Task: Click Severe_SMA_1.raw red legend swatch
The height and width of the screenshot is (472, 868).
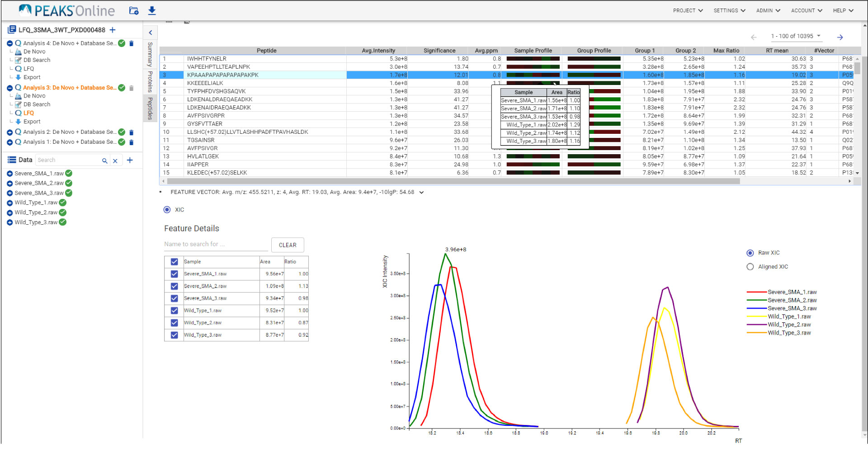Action: click(757, 292)
